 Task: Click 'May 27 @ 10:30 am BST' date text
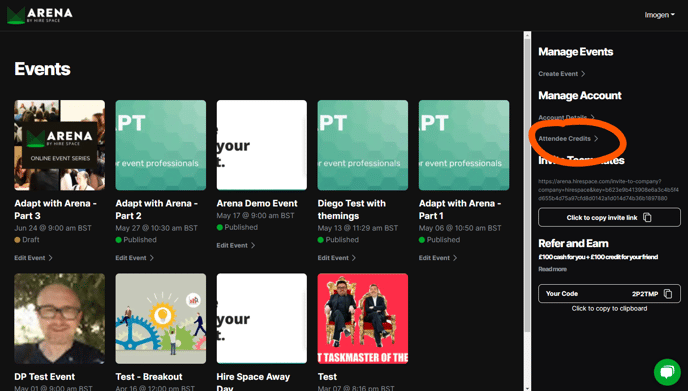point(157,228)
